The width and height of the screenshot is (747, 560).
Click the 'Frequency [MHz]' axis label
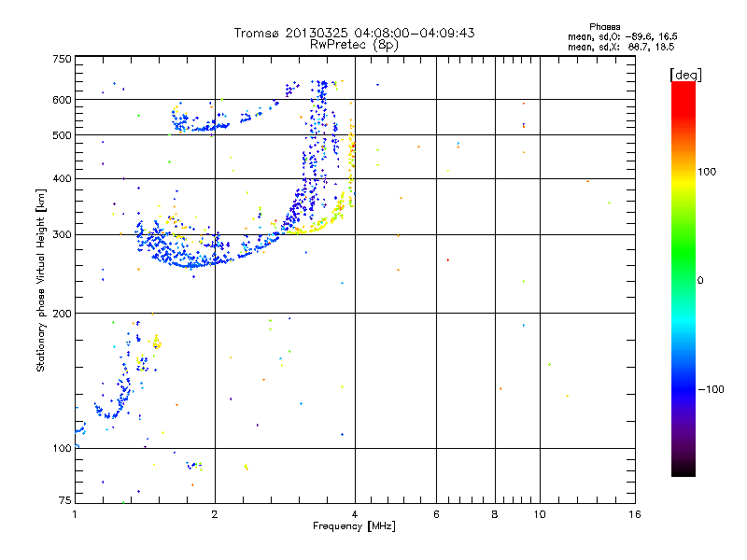point(354,526)
